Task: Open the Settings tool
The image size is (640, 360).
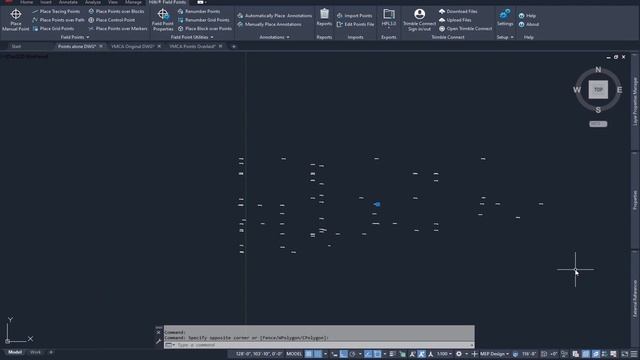Action: (x=505, y=18)
